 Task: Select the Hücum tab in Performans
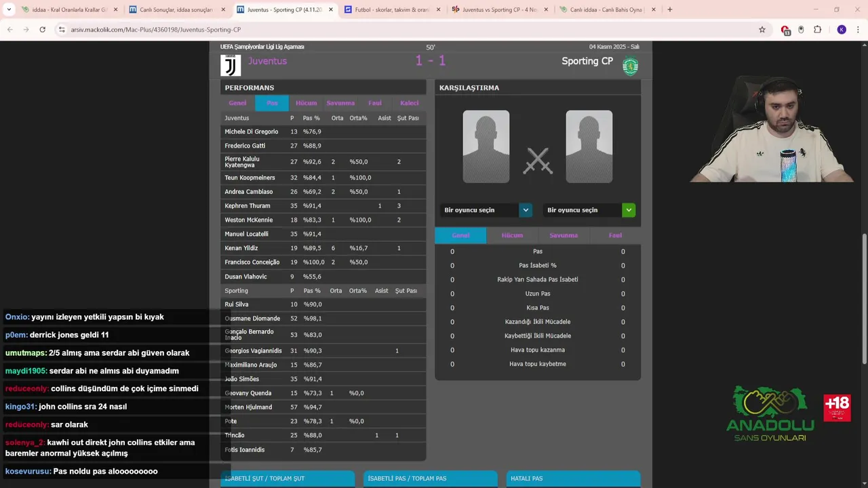click(307, 103)
